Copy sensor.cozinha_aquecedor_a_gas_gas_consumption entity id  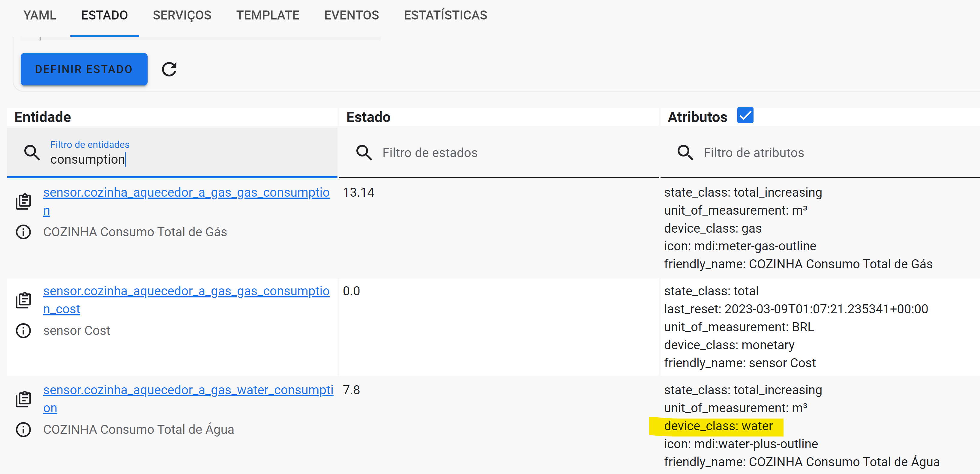point(23,201)
